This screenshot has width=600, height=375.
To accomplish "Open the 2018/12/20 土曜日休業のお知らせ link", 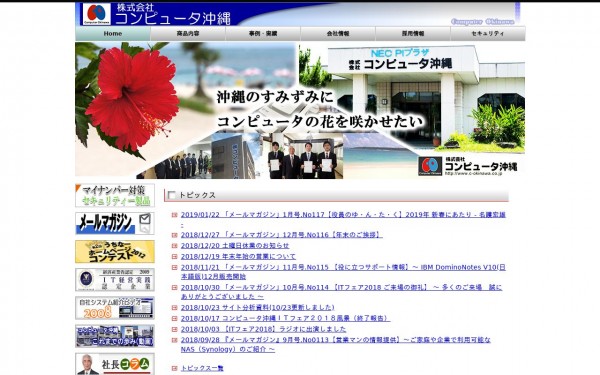I will tap(235, 246).
